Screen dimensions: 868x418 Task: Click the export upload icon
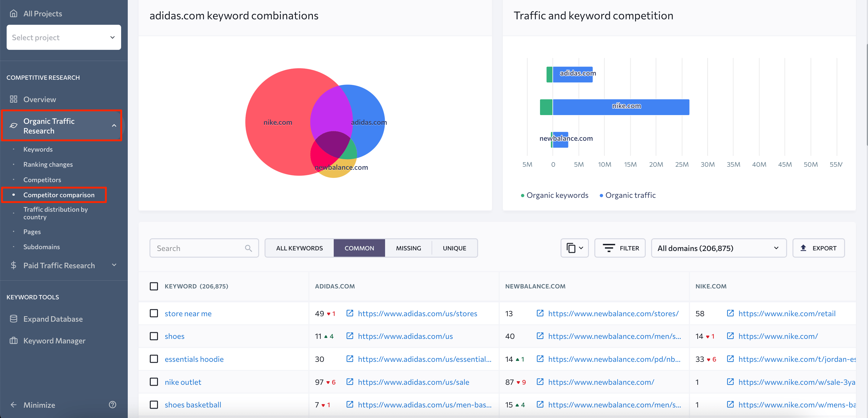(x=803, y=248)
